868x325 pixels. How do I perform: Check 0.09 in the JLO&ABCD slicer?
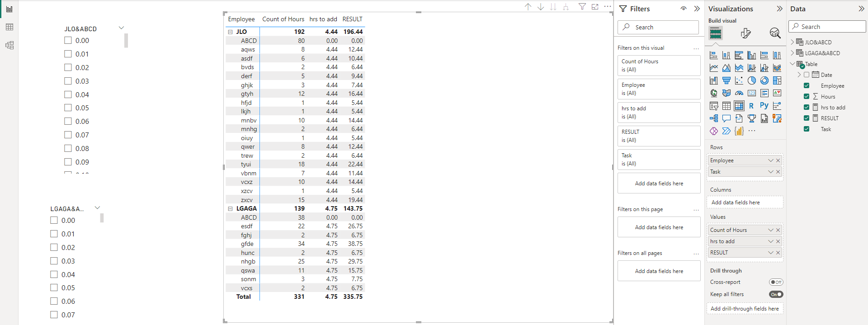point(68,162)
